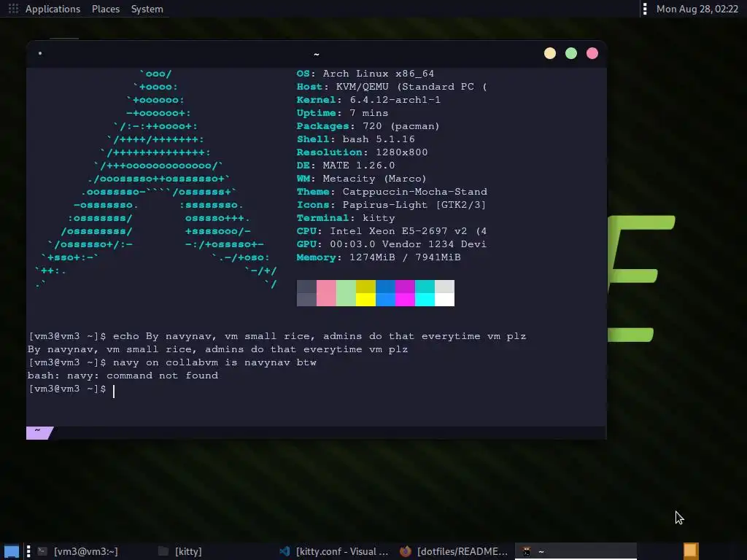Click the 'OS: Arch Linux x86_64' line
Image resolution: width=747 pixels, height=560 pixels.
pyautogui.click(x=365, y=74)
